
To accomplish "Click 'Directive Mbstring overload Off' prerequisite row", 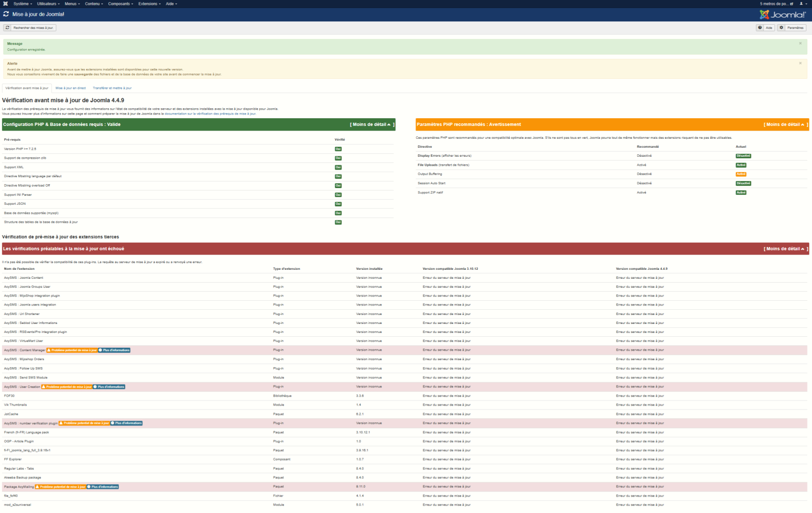I will (199, 186).
